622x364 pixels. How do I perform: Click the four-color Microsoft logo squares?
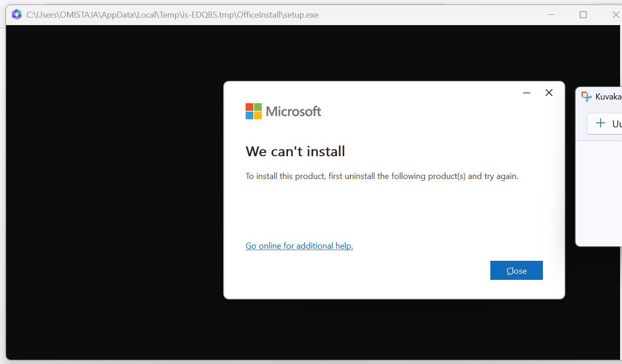pyautogui.click(x=254, y=111)
